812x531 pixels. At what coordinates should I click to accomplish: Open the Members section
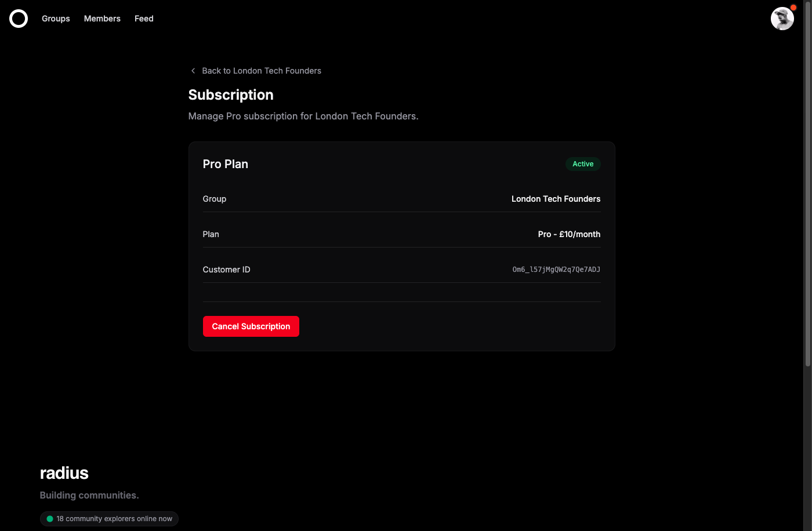coord(101,18)
